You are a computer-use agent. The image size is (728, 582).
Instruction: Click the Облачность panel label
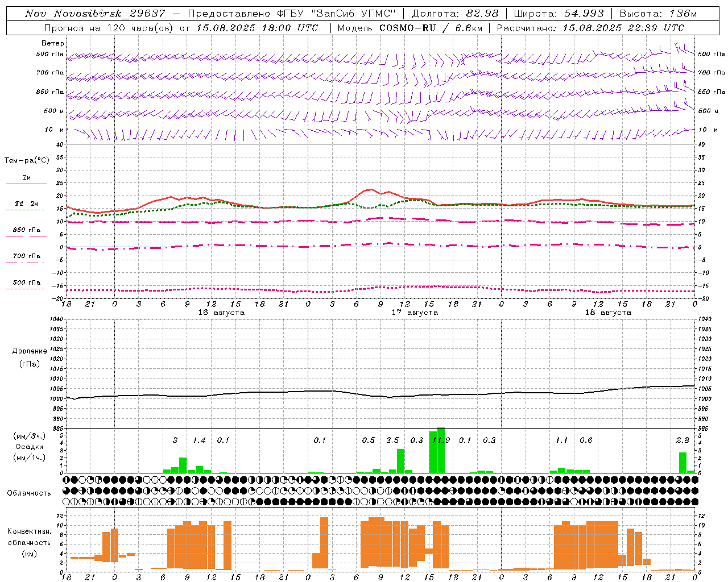(29, 493)
